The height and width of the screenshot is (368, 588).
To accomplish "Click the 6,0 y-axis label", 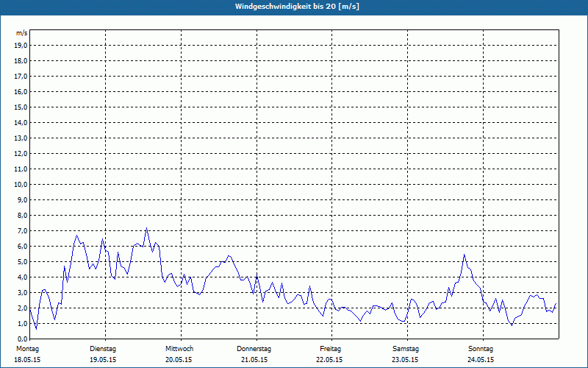I will (x=22, y=247).
